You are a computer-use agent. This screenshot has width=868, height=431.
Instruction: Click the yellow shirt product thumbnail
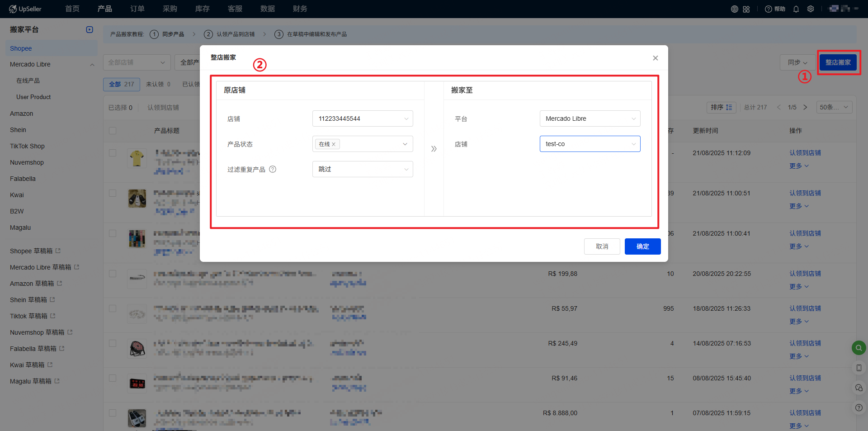pyautogui.click(x=137, y=158)
